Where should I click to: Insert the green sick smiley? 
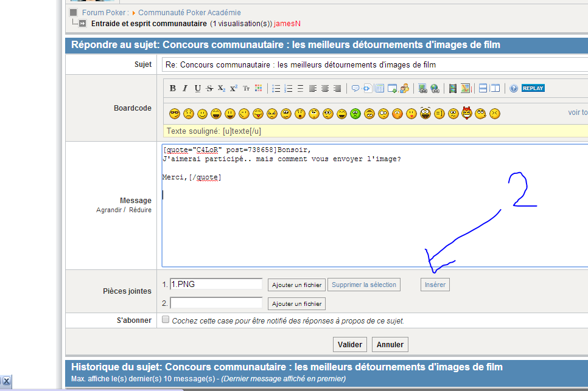355,114
